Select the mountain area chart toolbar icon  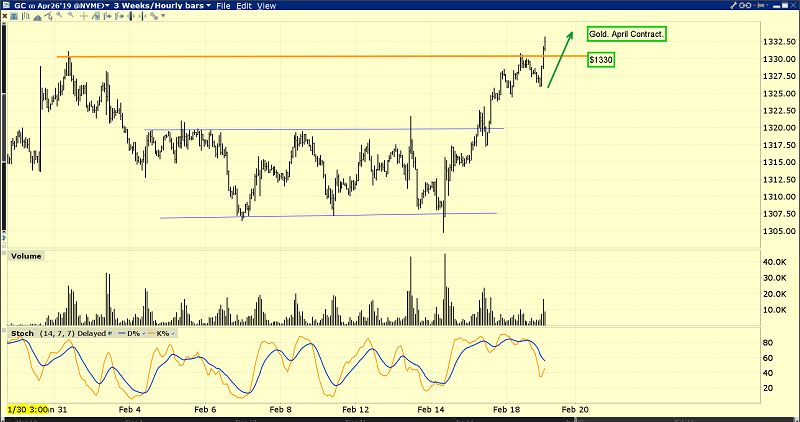(36, 17)
